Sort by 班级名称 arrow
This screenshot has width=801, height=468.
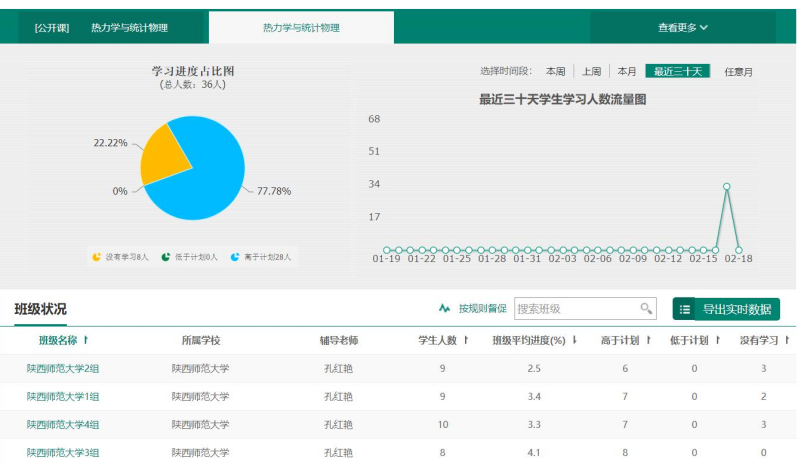(x=86, y=341)
